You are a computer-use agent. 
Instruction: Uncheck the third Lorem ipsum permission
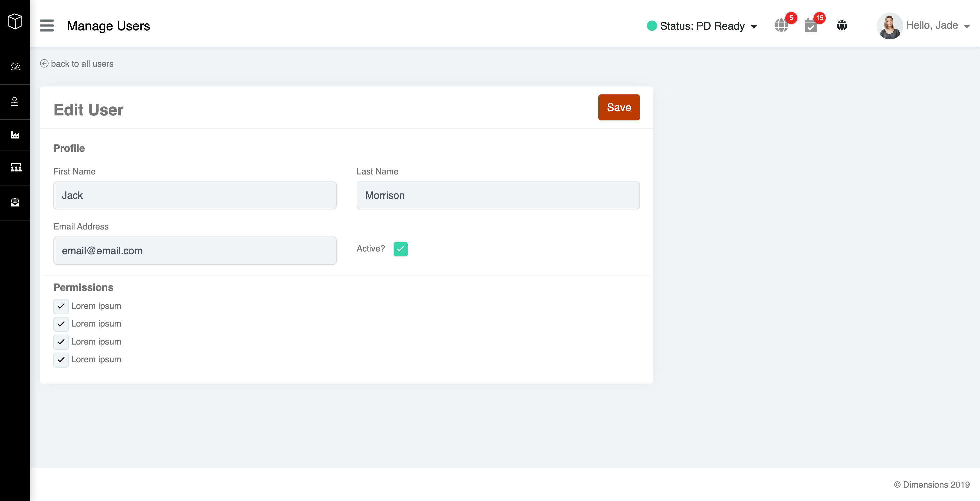click(x=61, y=342)
